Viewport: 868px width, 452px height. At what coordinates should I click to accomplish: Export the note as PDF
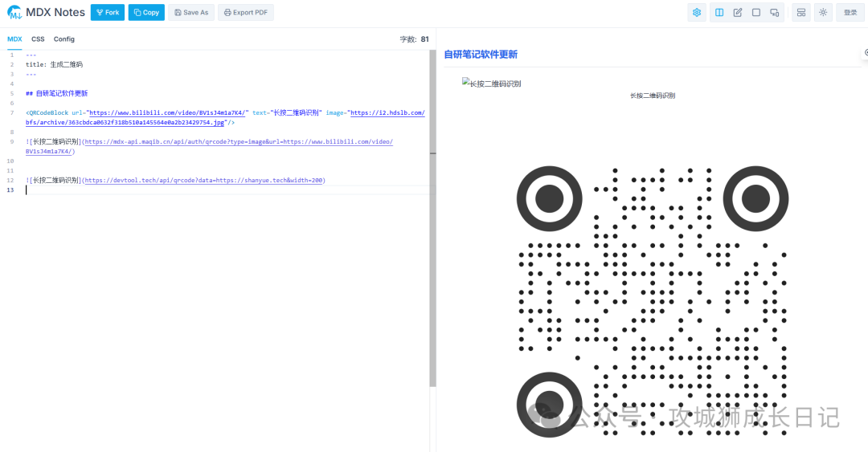(246, 12)
